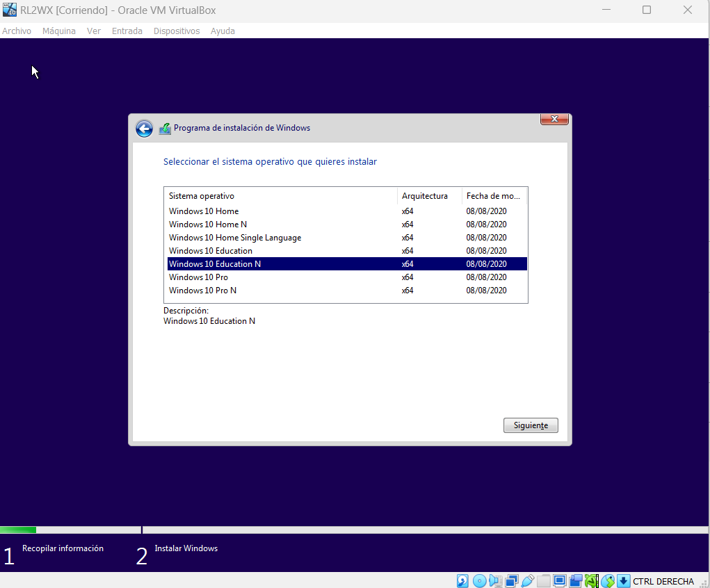Click the display monitor status icon
The height and width of the screenshot is (588, 710).
click(560, 581)
